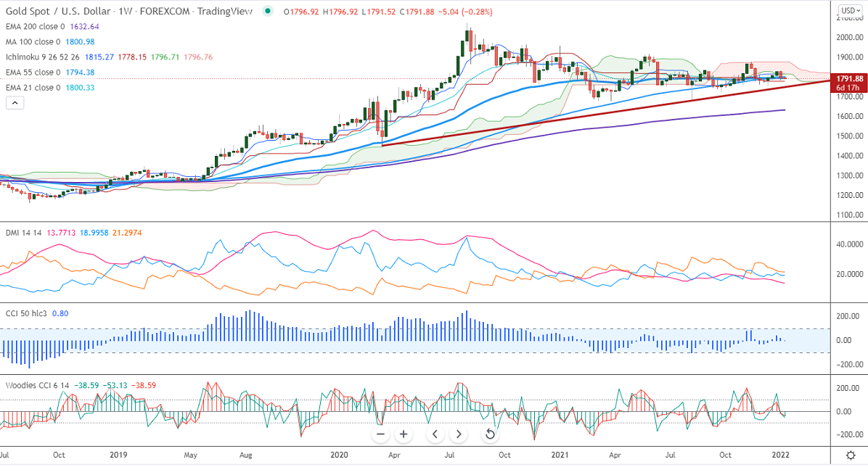The image size is (868, 467).
Task: Select the CCI 50 hlc3 indicator legend
Action: 26,313
